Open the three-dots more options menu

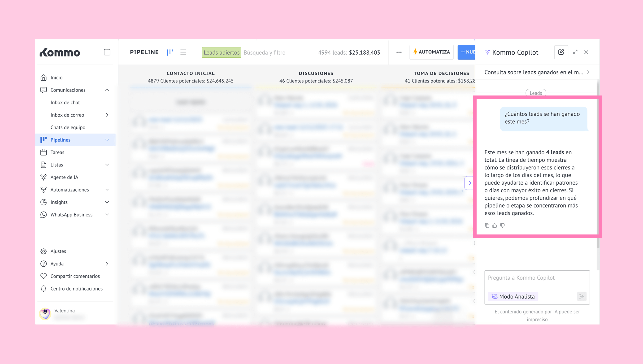tap(399, 52)
